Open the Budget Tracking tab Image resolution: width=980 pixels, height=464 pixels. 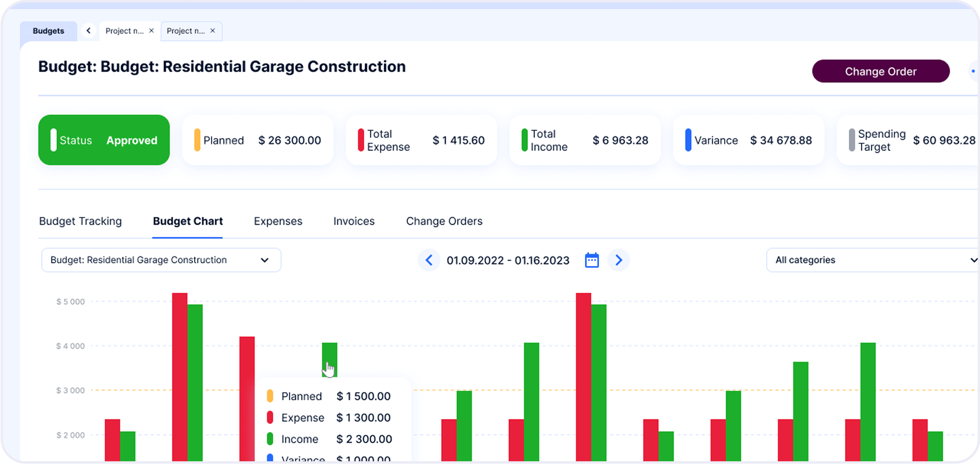(80, 221)
